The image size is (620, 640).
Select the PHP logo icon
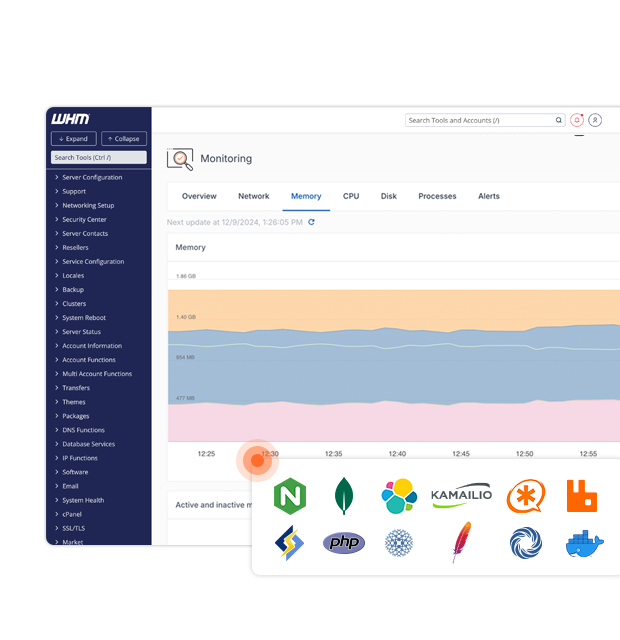point(344,543)
